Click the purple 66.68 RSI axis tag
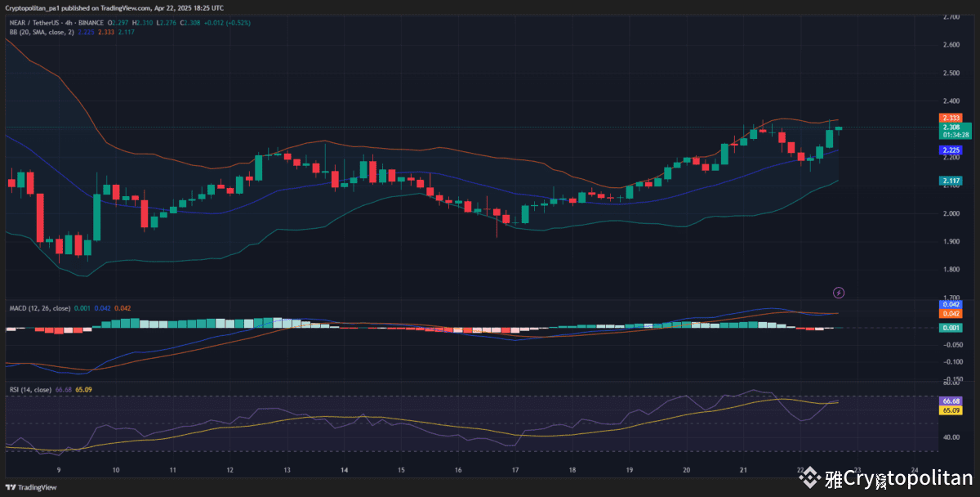The image size is (980, 497). 950,401
